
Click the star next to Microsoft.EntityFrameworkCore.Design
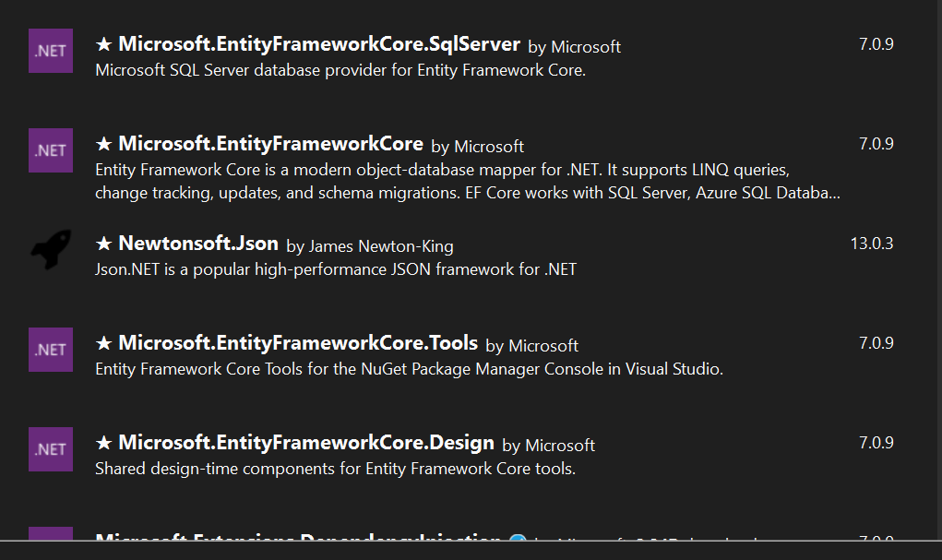104,443
